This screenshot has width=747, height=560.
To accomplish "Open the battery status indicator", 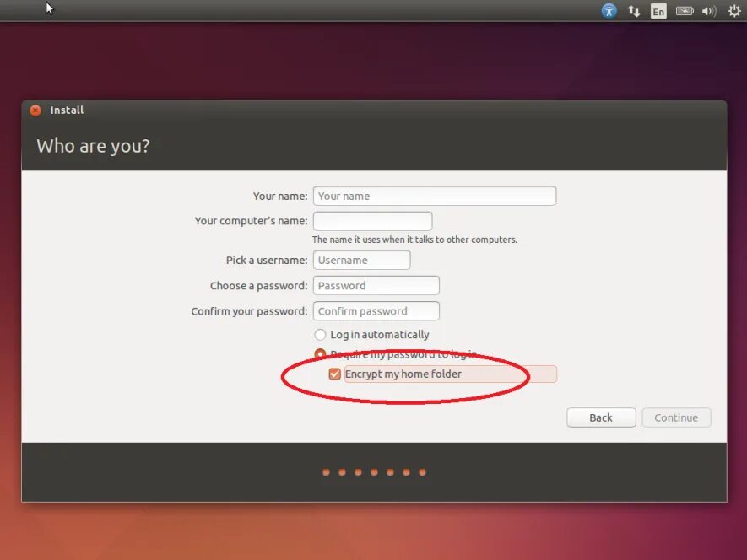I will click(x=685, y=11).
